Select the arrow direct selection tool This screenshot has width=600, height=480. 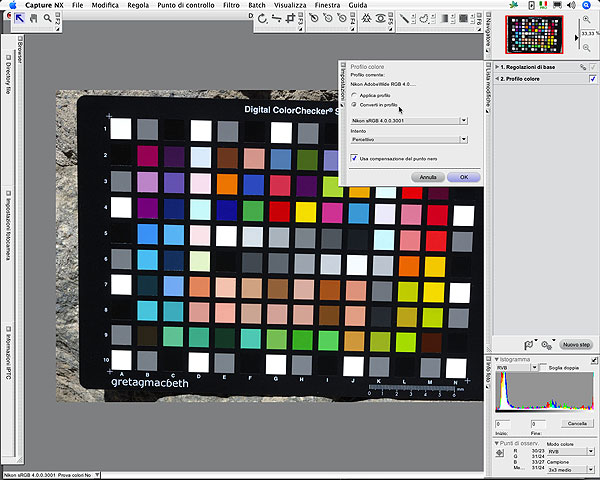click(19, 18)
